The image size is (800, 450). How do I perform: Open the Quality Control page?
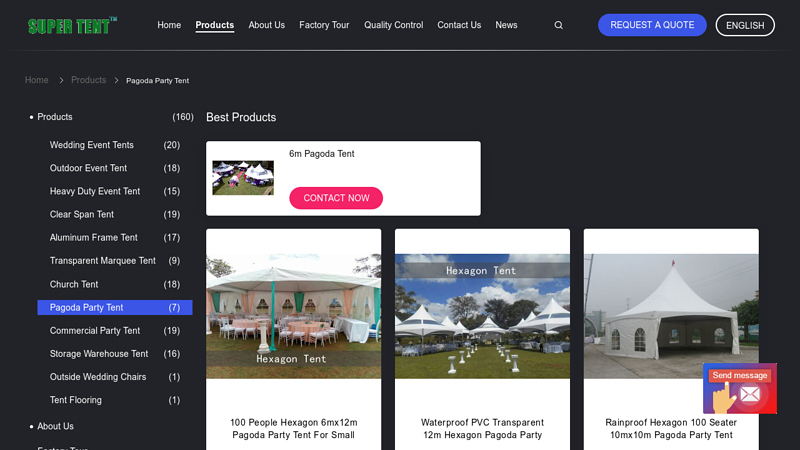[393, 25]
